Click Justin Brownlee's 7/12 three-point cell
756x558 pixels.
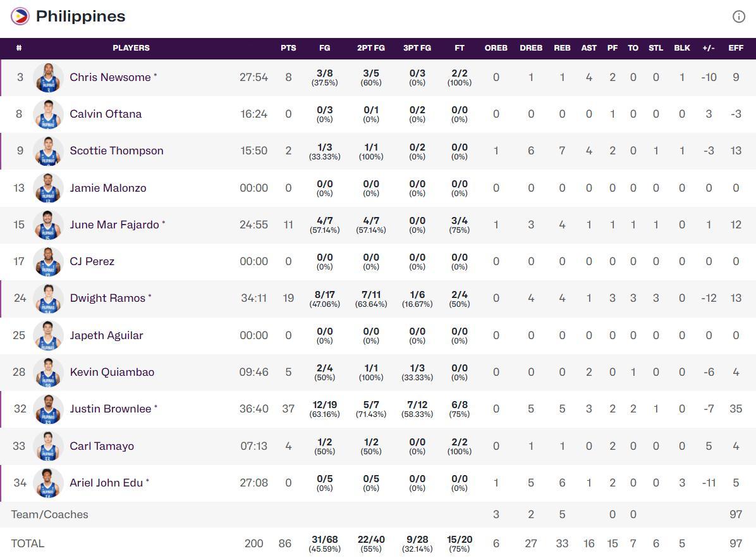tap(417, 409)
